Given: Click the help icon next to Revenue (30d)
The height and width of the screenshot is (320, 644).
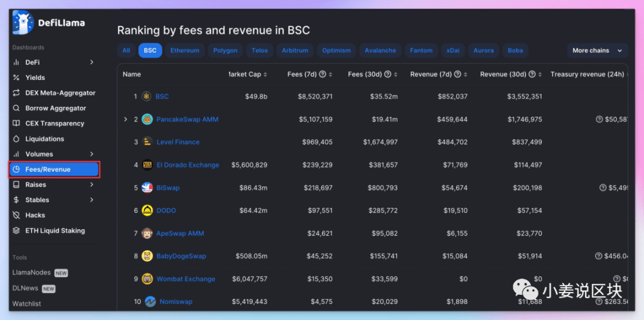Looking at the screenshot, I should pyautogui.click(x=532, y=75).
